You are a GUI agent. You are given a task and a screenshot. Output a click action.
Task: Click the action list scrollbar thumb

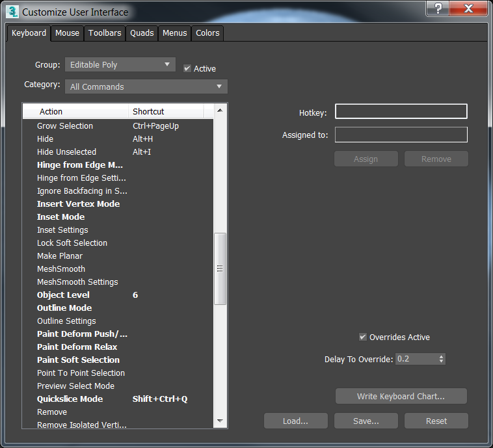coord(220,269)
